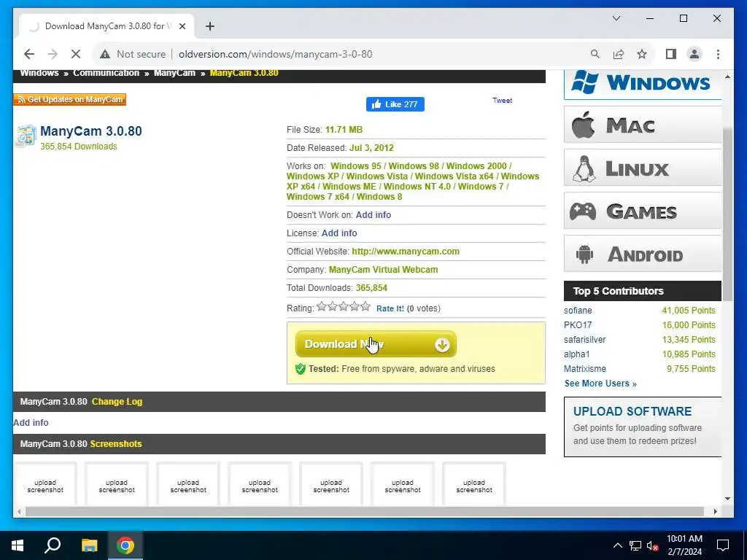Select the first rating star

tap(322, 306)
